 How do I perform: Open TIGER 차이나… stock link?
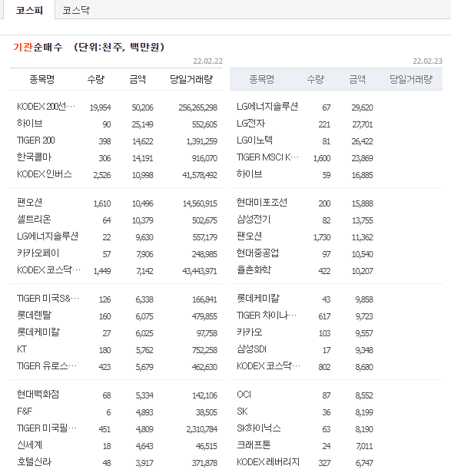(267, 315)
